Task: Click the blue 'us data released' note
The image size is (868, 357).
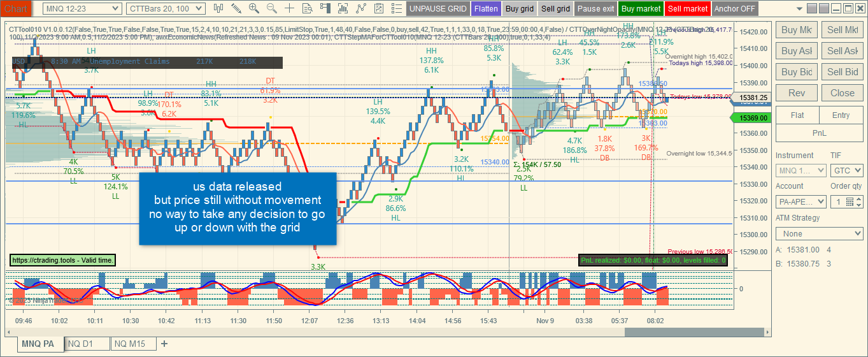Action: point(237,208)
